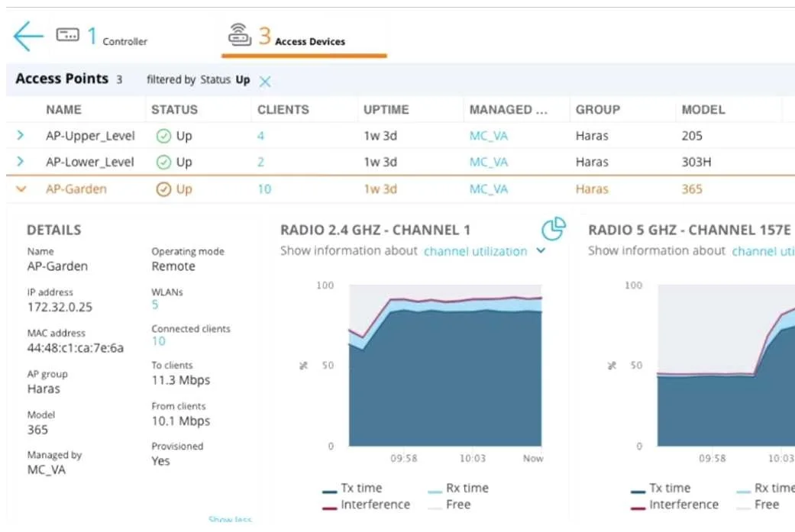Sort table by the CLIENTS column header
795x532 pixels.
coord(283,109)
